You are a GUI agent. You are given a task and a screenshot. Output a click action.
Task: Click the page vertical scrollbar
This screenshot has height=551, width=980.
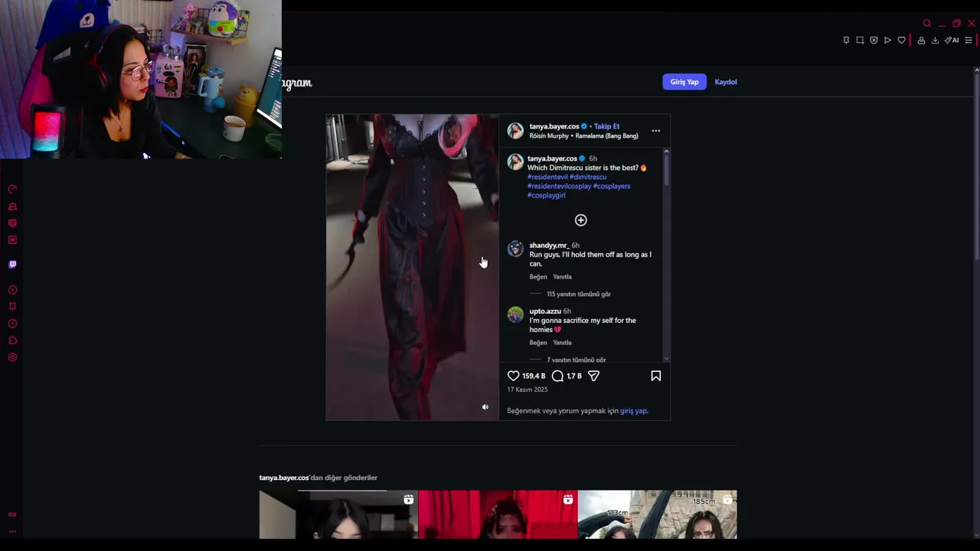coord(976,168)
